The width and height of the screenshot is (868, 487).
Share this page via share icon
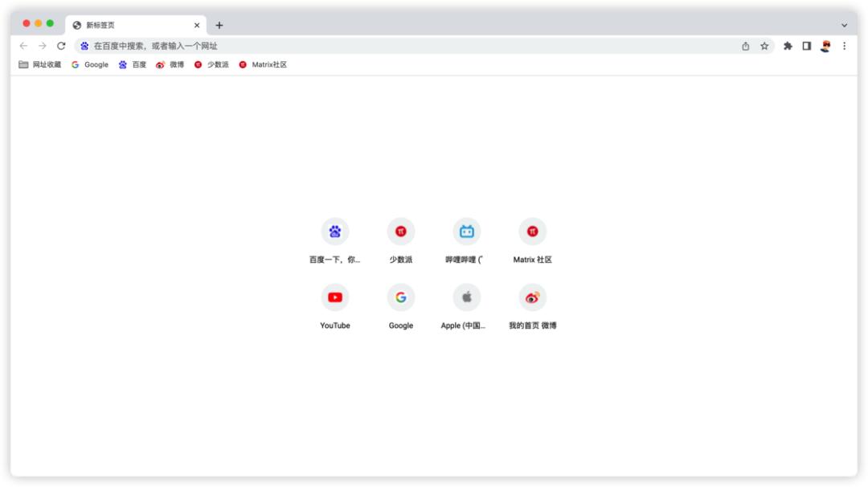(746, 46)
